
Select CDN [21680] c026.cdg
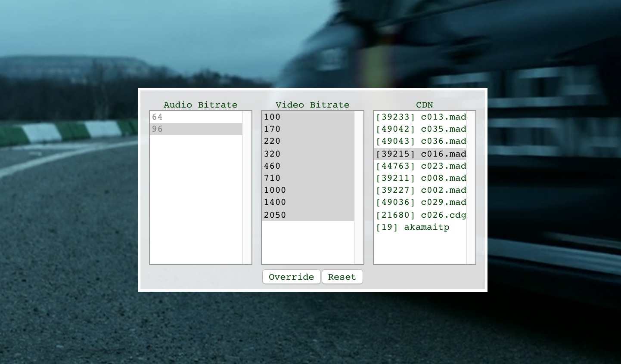tap(420, 215)
